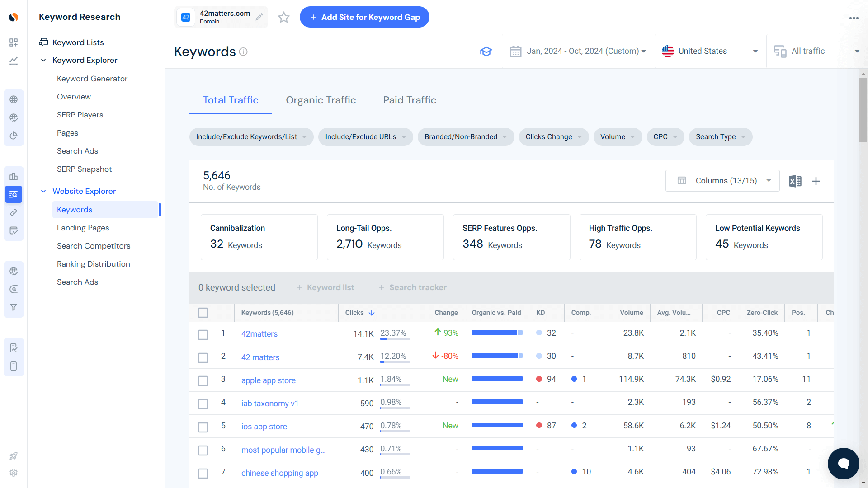Click the plus icon beside Excel export
The height and width of the screenshot is (488, 868).
point(816,181)
